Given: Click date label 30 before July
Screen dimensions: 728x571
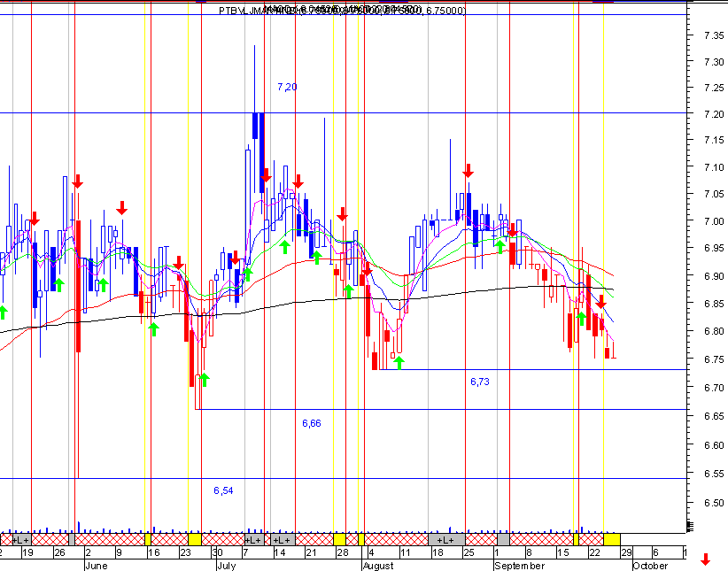Looking at the screenshot, I should coord(217,552).
